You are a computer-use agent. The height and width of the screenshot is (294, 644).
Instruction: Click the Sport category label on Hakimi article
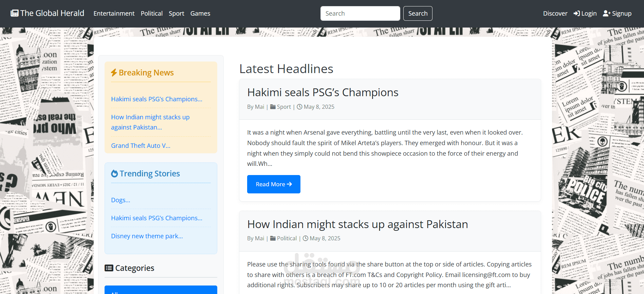tap(284, 107)
